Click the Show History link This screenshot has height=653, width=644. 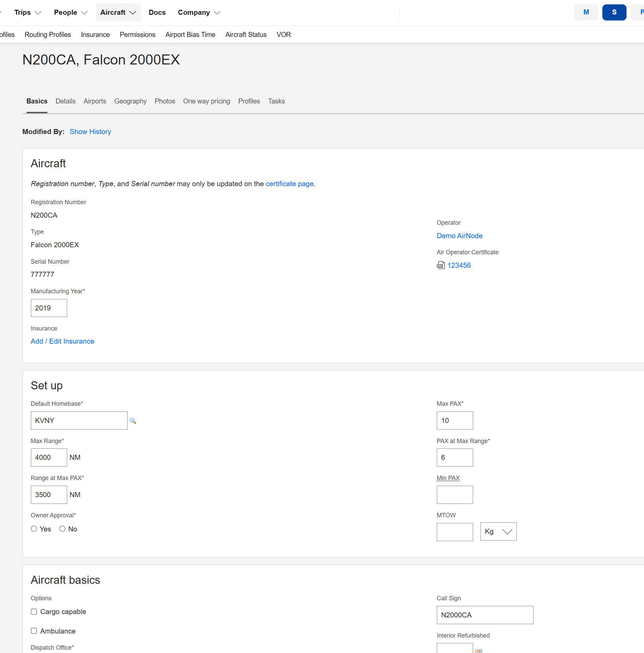[x=90, y=132]
